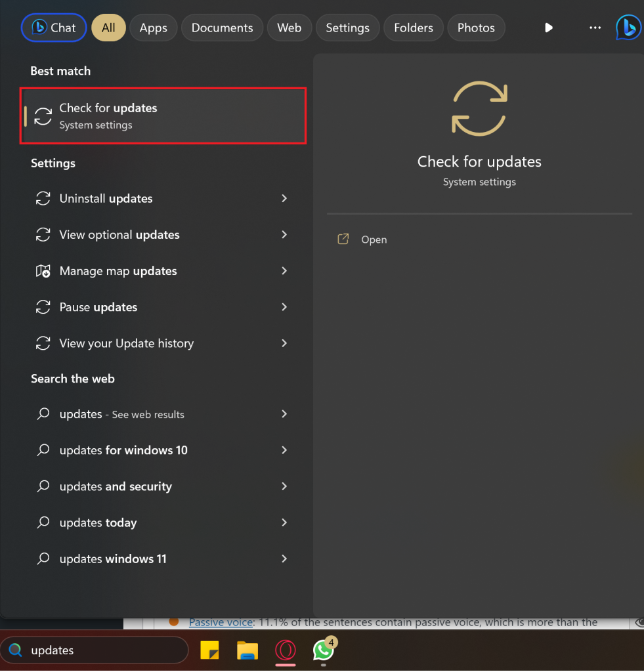Search web for updates for windows 10
Screen dimensions: 644x672
(123, 450)
